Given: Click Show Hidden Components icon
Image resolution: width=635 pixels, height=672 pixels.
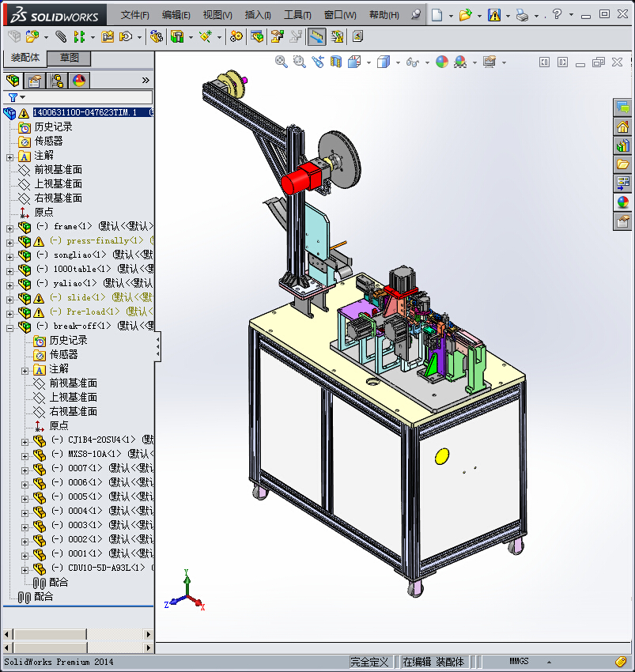Looking at the screenshot, I should 156,37.
